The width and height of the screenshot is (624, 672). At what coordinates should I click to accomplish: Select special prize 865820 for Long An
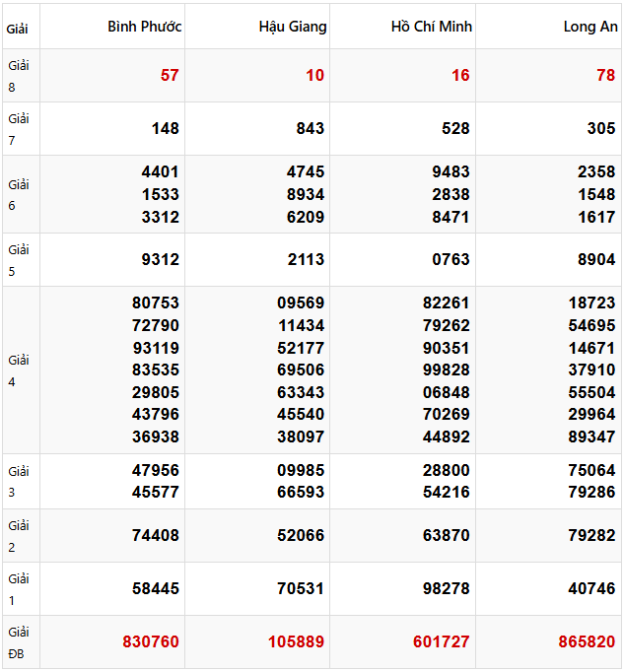click(x=588, y=642)
